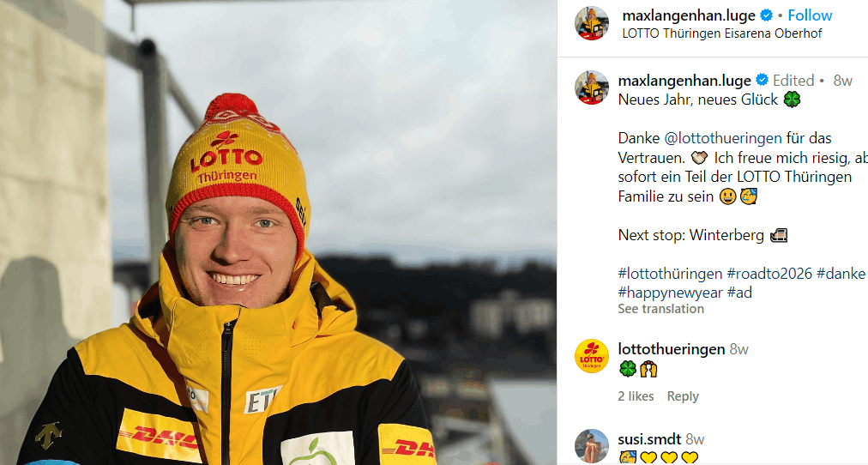Click the caption author's profile picture

point(592,88)
